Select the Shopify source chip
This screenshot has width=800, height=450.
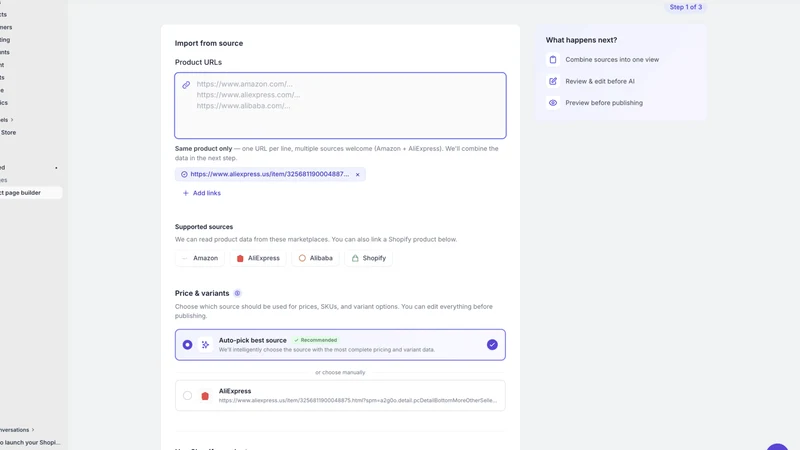coord(368,258)
